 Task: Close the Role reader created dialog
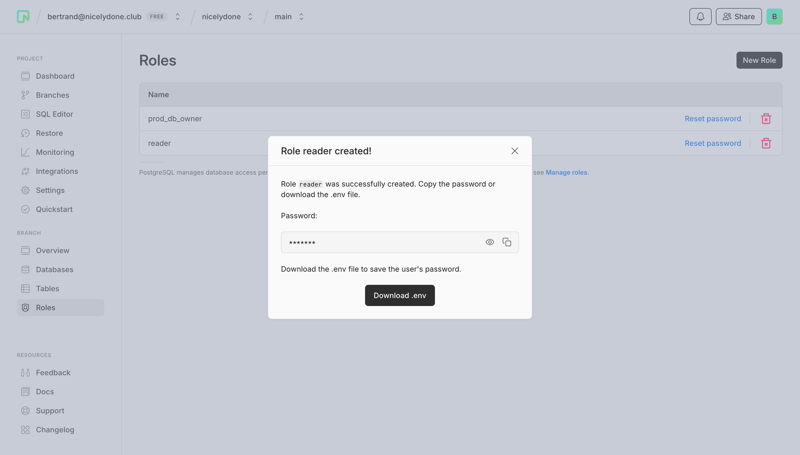pyautogui.click(x=515, y=151)
